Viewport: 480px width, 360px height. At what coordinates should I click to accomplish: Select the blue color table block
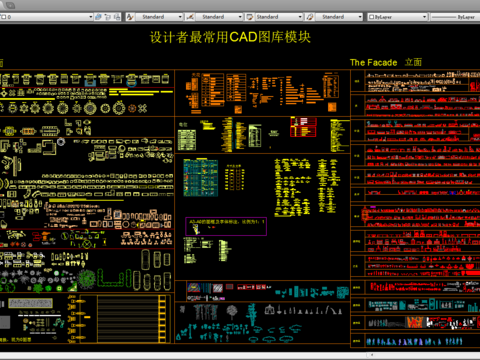[x=201, y=178]
